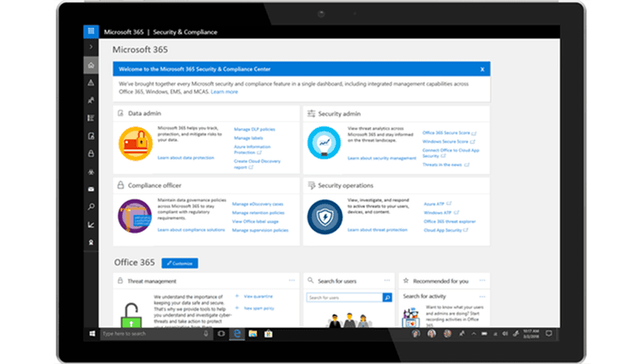Open Microsoft Store from the taskbar

point(268,334)
